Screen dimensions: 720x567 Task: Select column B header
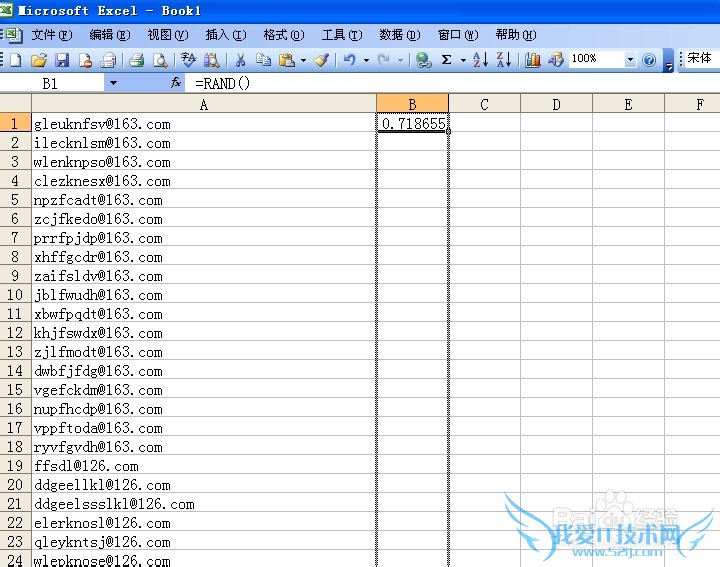(x=412, y=104)
